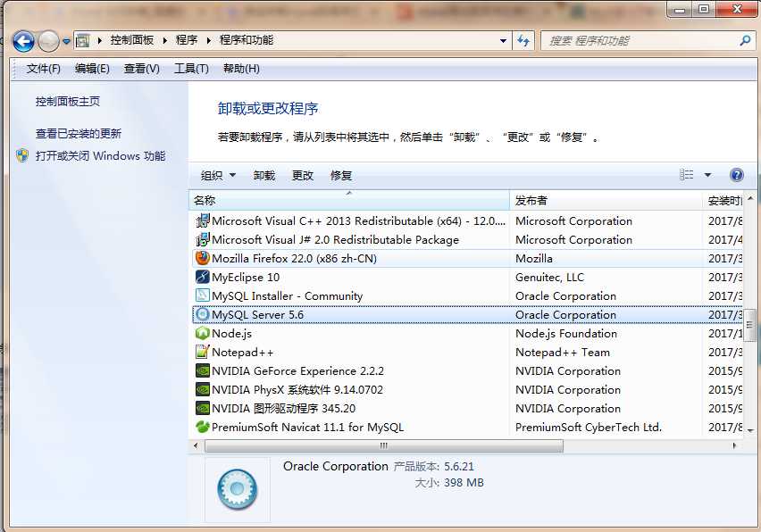Viewport: 761px width, 532px height.
Task: Click the Visual J# 2.0 Redistributable icon
Action: (203, 239)
